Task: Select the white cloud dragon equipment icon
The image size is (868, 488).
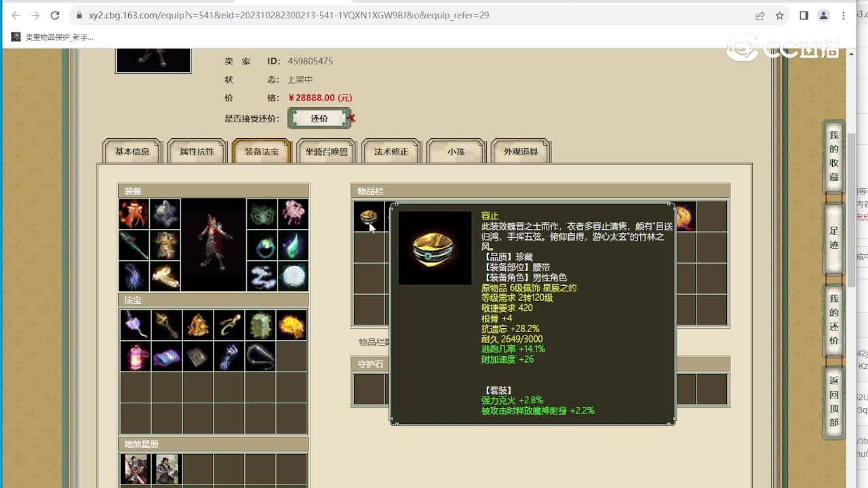Action: (x=262, y=276)
